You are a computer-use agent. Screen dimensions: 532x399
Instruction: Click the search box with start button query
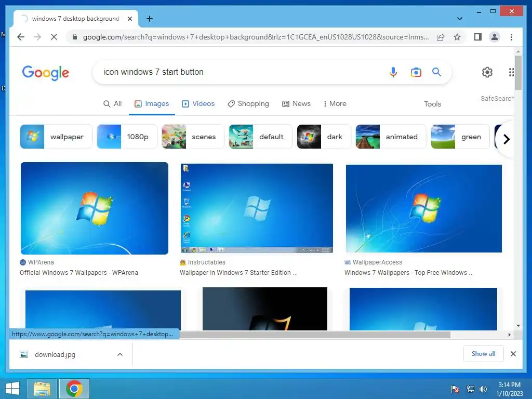(237, 72)
